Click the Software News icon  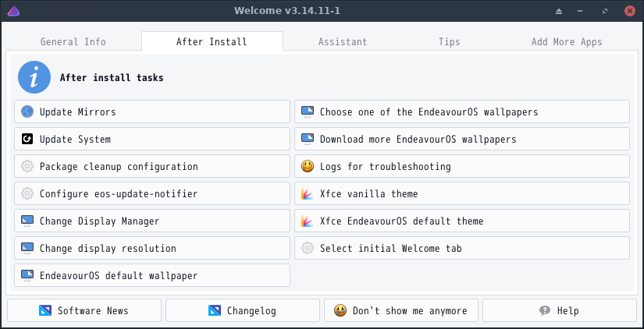tap(45, 310)
